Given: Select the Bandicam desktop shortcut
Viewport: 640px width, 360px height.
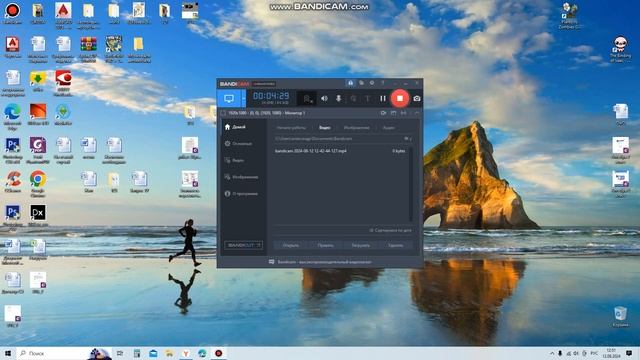Looking at the screenshot, I should point(12,13).
